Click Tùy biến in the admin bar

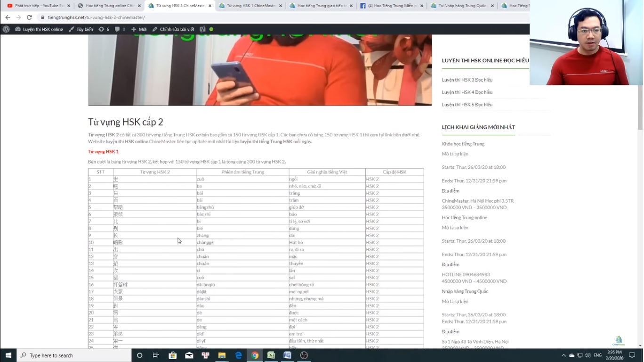point(81,29)
